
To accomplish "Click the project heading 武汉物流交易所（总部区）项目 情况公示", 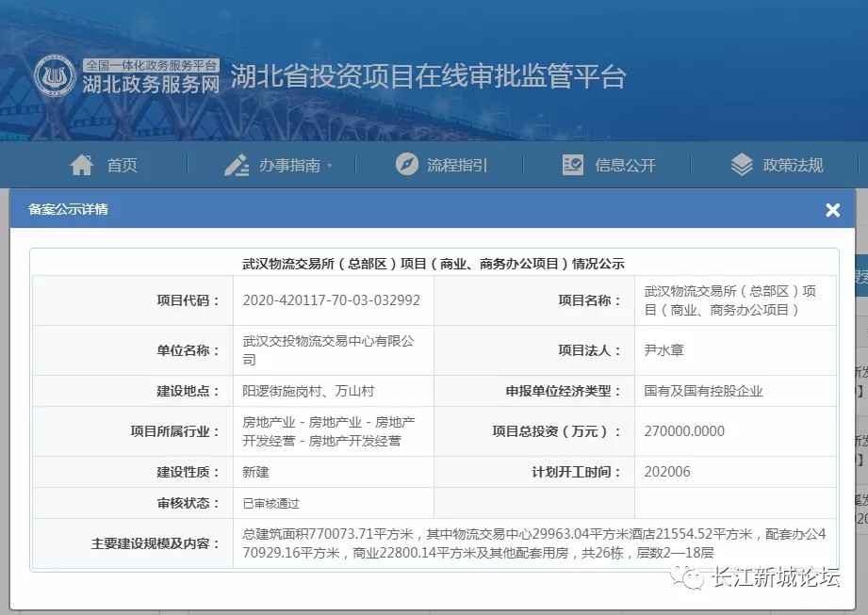I will pos(434,264).
